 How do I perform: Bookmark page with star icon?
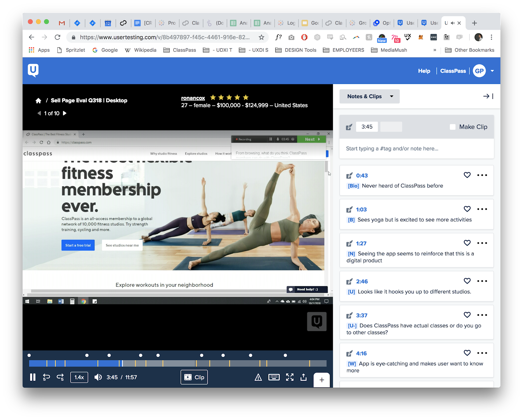261,37
